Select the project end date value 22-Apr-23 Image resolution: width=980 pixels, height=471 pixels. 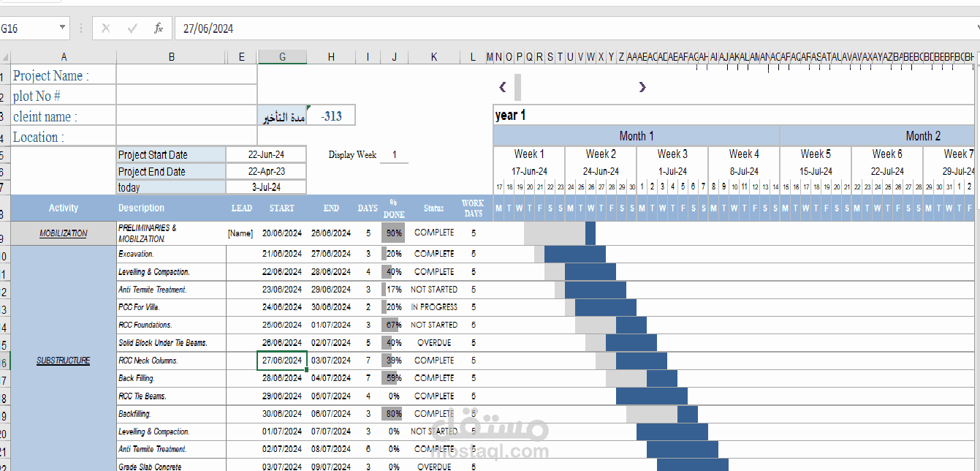[266, 171]
